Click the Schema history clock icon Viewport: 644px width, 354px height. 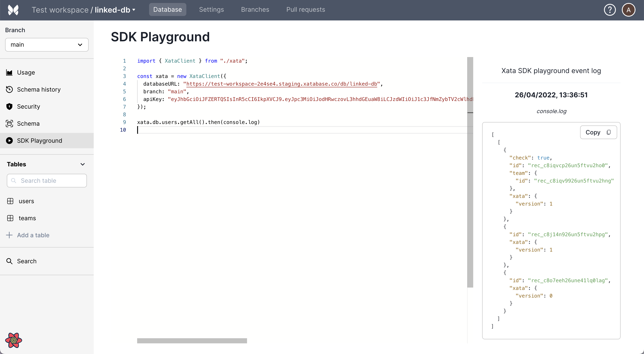[x=9, y=89]
